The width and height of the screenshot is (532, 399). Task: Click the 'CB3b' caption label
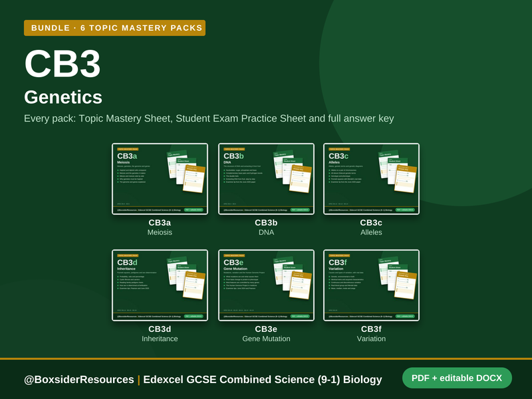click(x=267, y=223)
